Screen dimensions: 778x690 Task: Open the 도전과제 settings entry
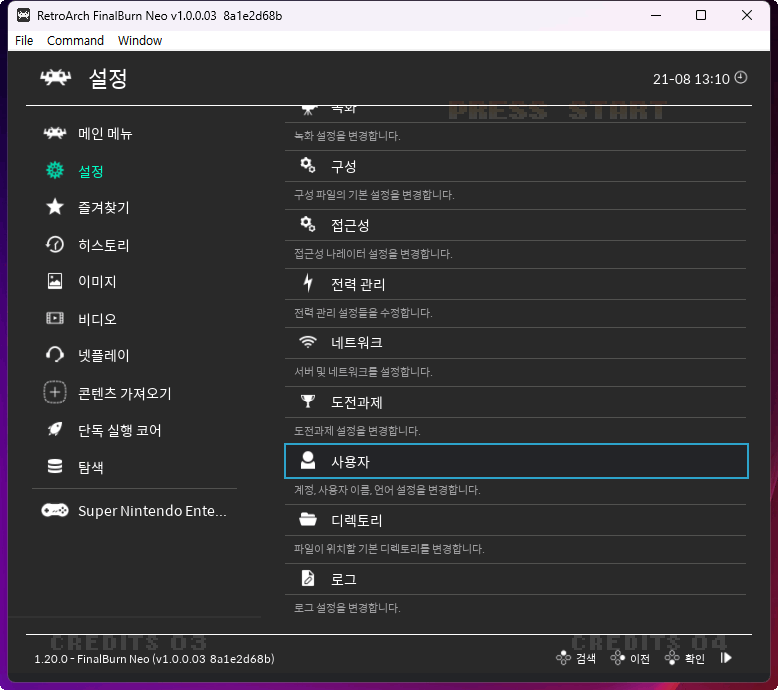point(516,402)
